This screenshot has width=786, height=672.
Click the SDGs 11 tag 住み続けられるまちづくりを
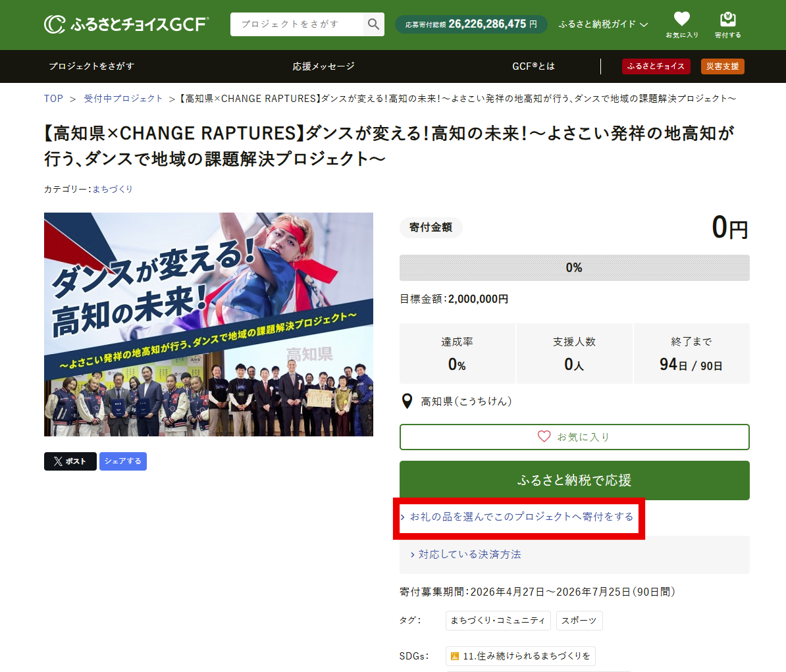coord(520,656)
